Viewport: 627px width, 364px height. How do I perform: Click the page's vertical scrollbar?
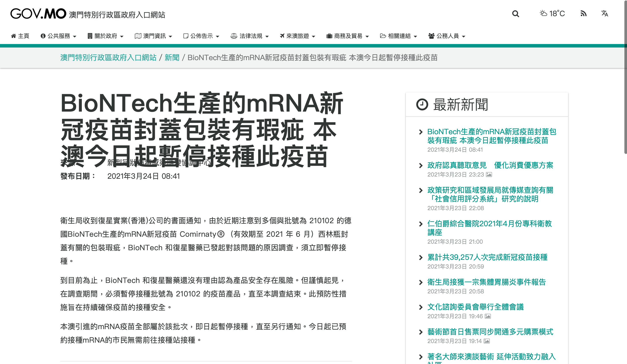625,77
